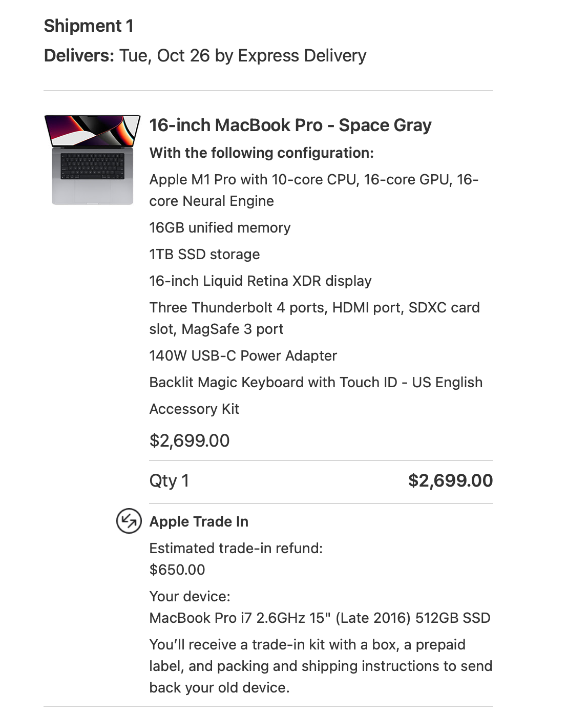Click the Delivers Tue, Oct 26 text
Image resolution: width=588 pixels, height=714 pixels.
click(205, 55)
